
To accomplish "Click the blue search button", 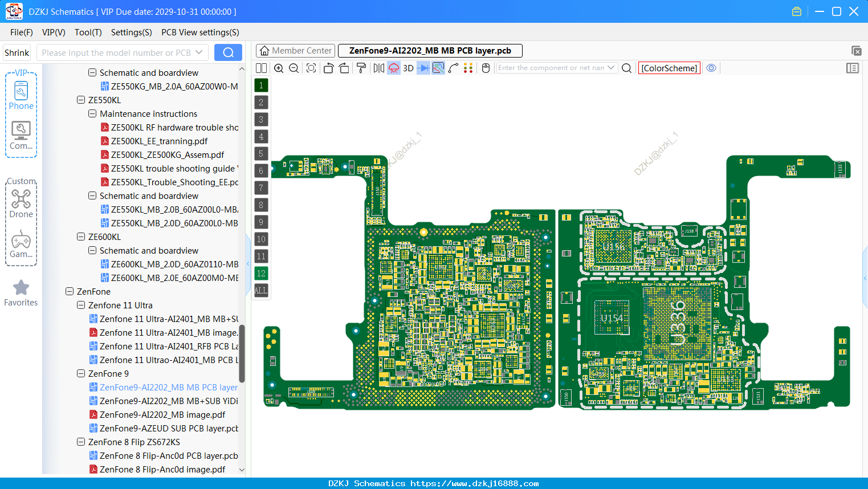I will click(x=228, y=52).
